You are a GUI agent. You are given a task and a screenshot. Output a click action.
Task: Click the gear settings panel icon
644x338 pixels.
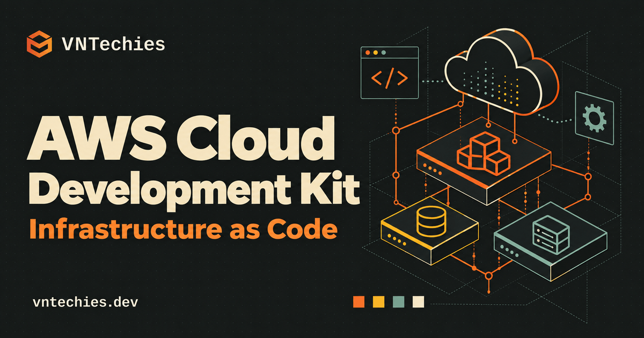pos(594,119)
